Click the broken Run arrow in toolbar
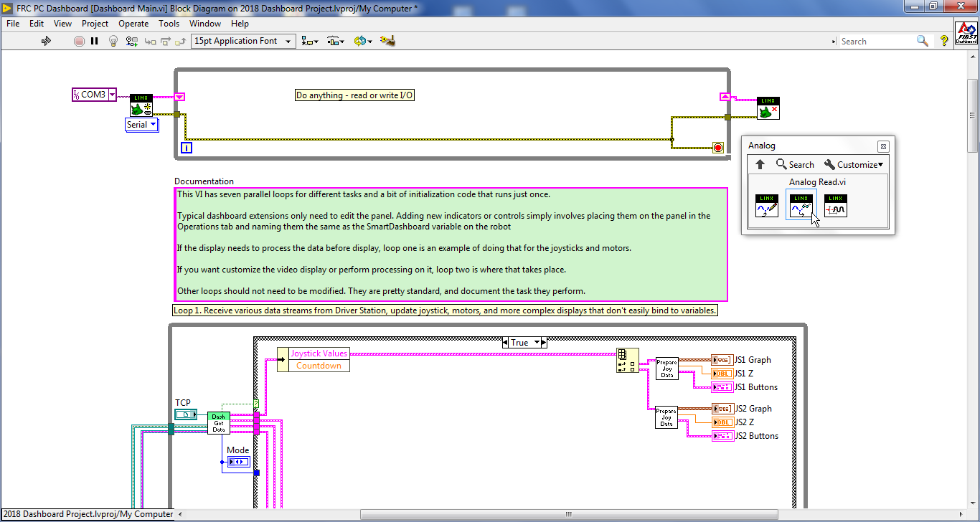The image size is (980, 522). 47,41
